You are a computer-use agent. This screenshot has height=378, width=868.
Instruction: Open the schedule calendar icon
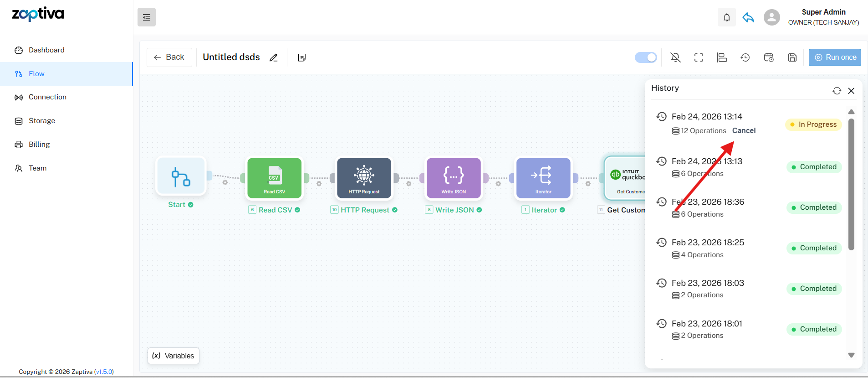coord(769,57)
